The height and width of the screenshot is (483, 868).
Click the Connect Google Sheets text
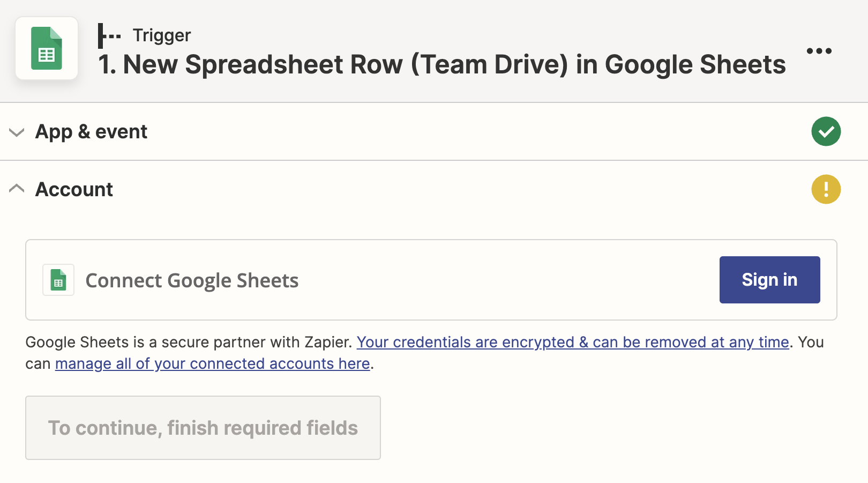tap(192, 280)
